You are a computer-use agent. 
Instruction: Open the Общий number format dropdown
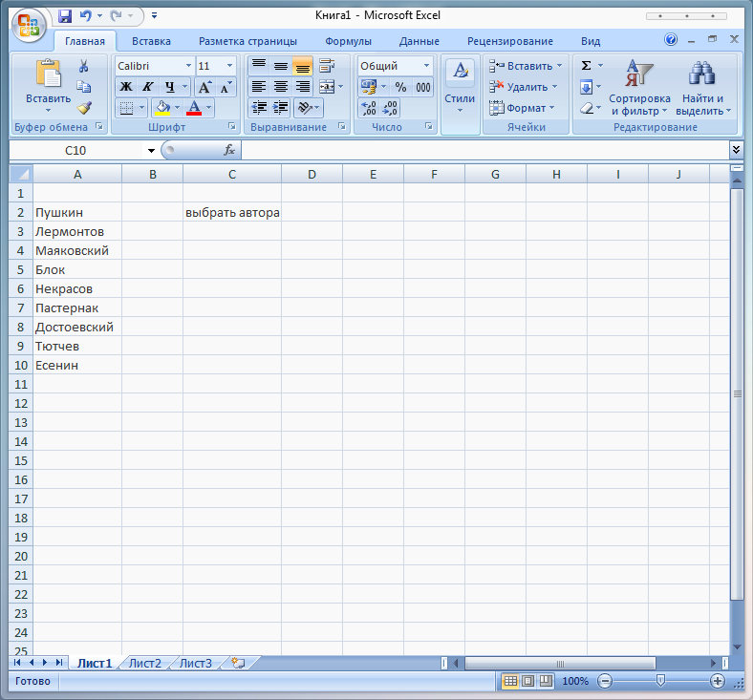pos(426,66)
